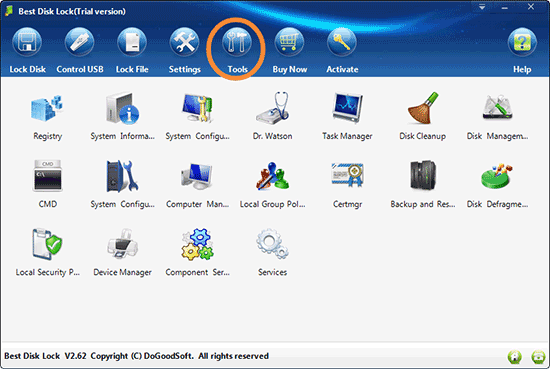Open the Lock File section
The height and width of the screenshot is (369, 550).
click(132, 51)
